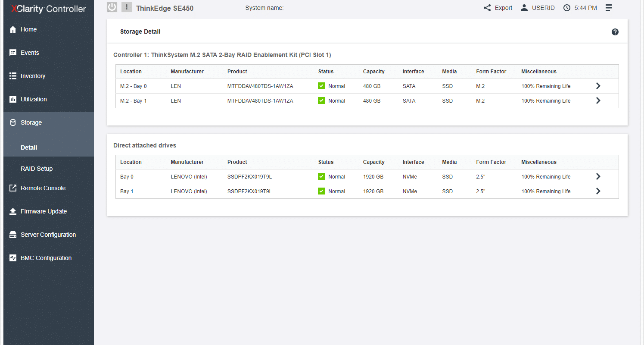Click green status check for Bay 1 NVMe drive
Screen dimensions: 644x345
coord(321,191)
